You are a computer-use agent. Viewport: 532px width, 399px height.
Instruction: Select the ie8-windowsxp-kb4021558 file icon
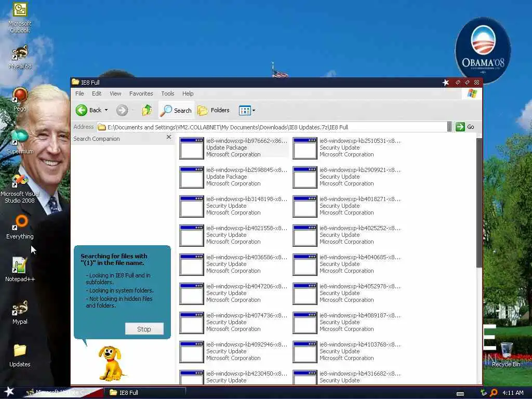coord(192,235)
